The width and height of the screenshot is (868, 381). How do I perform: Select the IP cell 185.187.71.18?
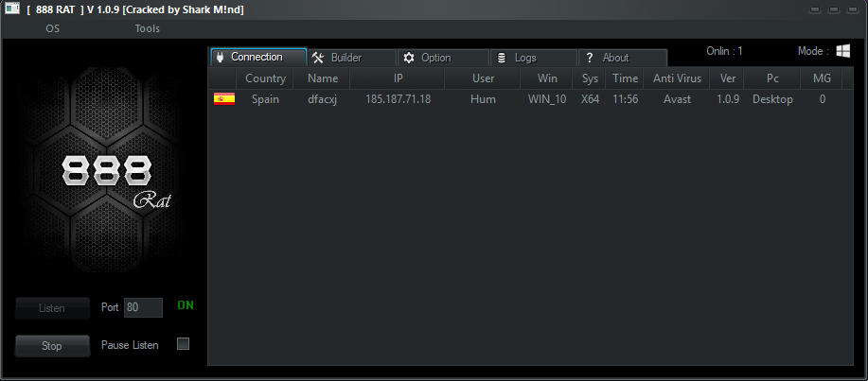[x=398, y=99]
